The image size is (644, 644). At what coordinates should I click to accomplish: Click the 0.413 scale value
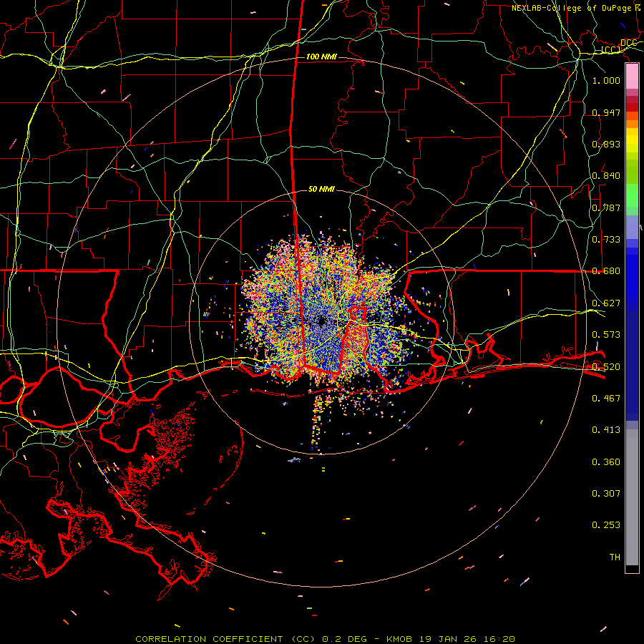(x=606, y=430)
